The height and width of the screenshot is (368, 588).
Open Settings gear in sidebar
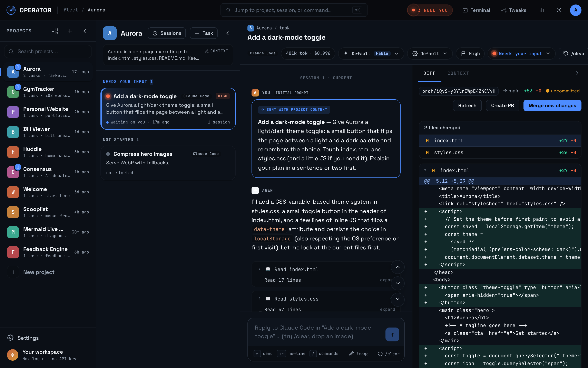tap(23, 338)
